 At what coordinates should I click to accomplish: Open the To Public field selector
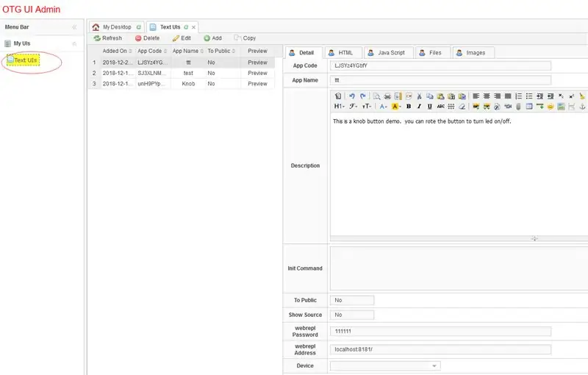pyautogui.click(x=352, y=301)
